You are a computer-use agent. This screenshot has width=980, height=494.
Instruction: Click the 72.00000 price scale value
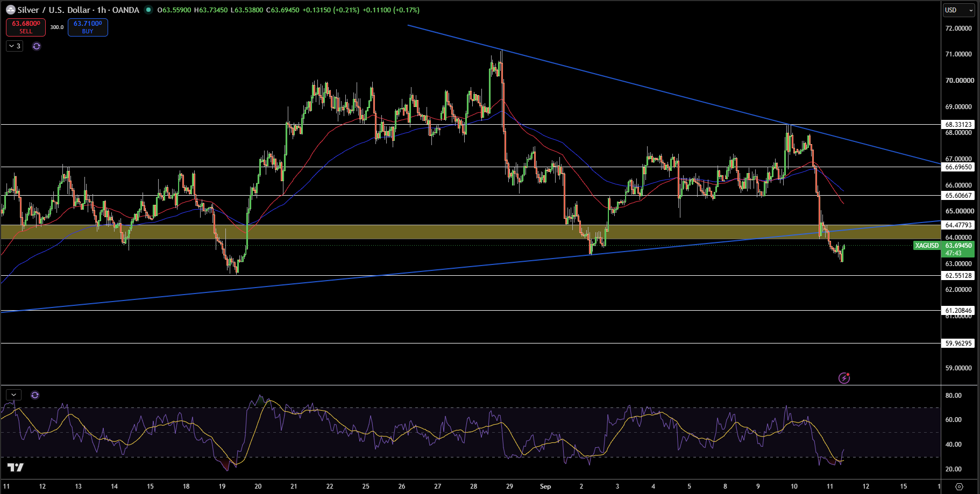[x=959, y=28]
